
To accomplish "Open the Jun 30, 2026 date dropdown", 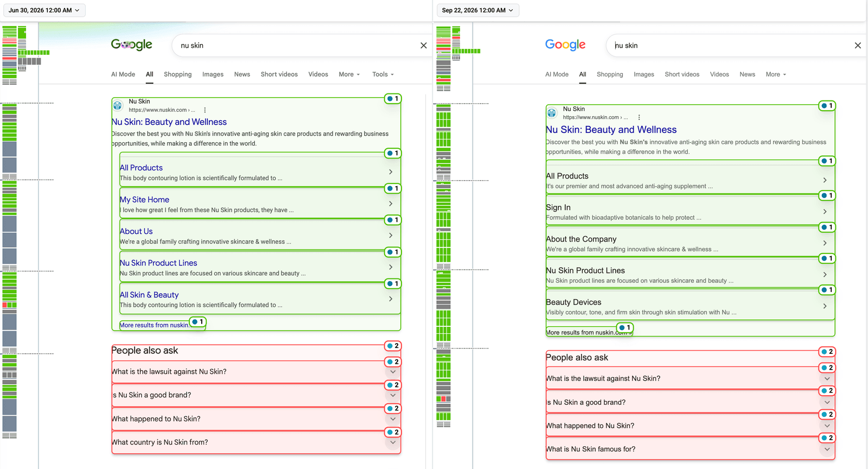I will [x=44, y=10].
